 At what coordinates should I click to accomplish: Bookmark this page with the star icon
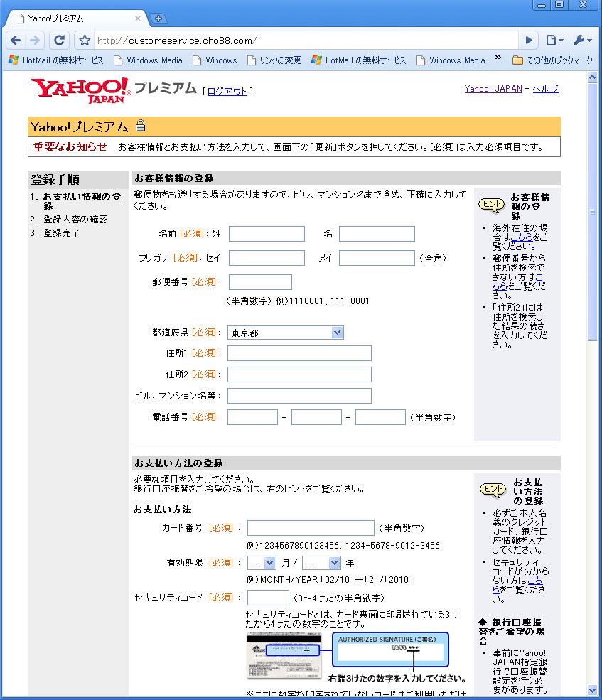pos(85,41)
